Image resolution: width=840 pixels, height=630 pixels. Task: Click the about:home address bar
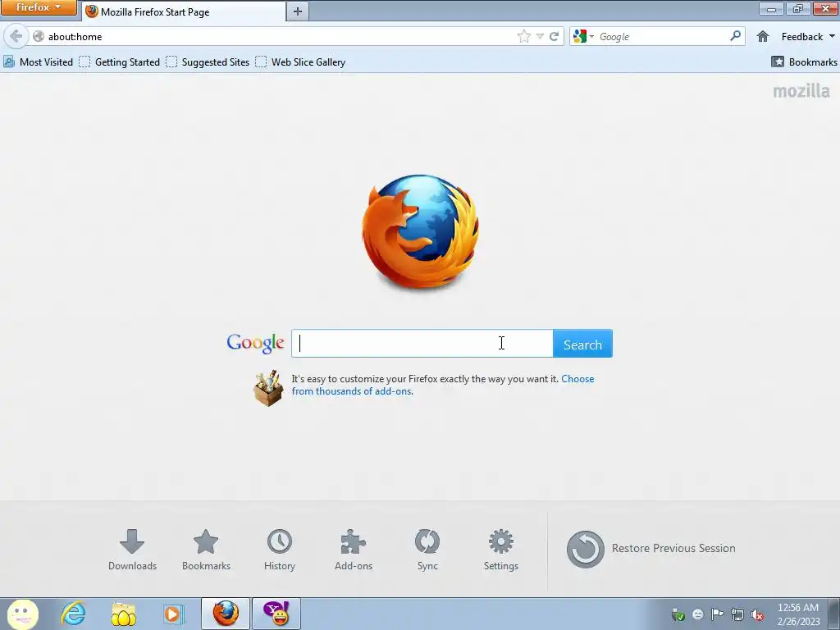[x=279, y=36]
